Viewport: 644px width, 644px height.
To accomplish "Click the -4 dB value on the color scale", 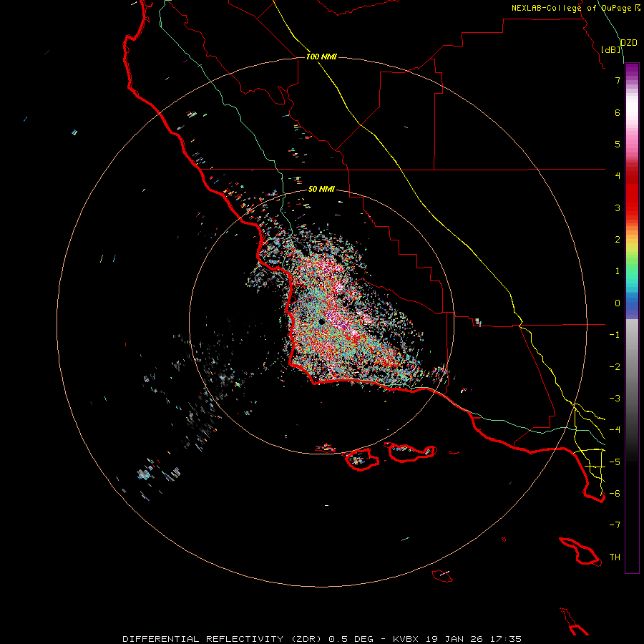I will click(615, 430).
